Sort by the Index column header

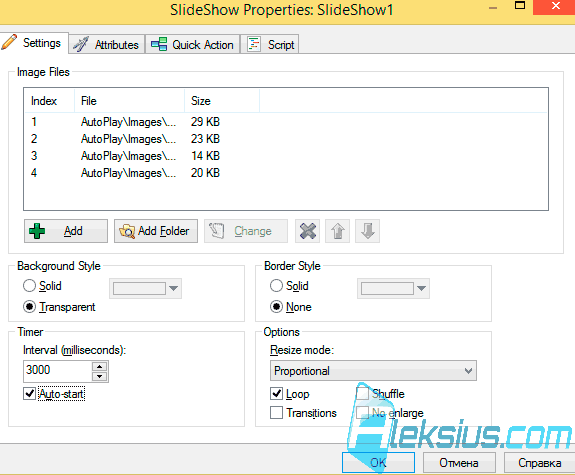click(x=50, y=101)
